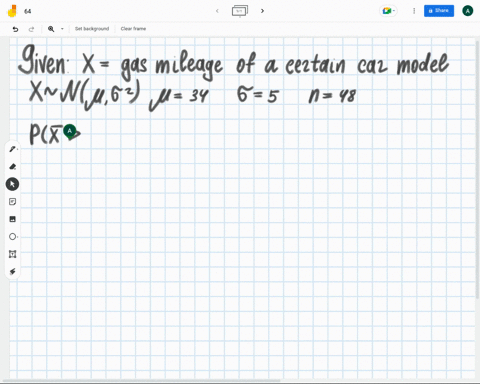Screen dimensions: 480x384
Task: Click the vertical scrollbar on the right
Action: pos(478,169)
